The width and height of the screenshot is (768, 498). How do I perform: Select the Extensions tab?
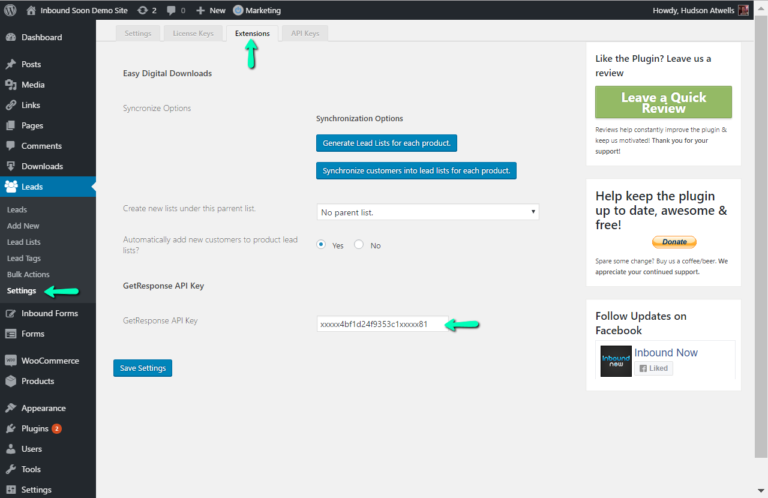tap(252, 33)
